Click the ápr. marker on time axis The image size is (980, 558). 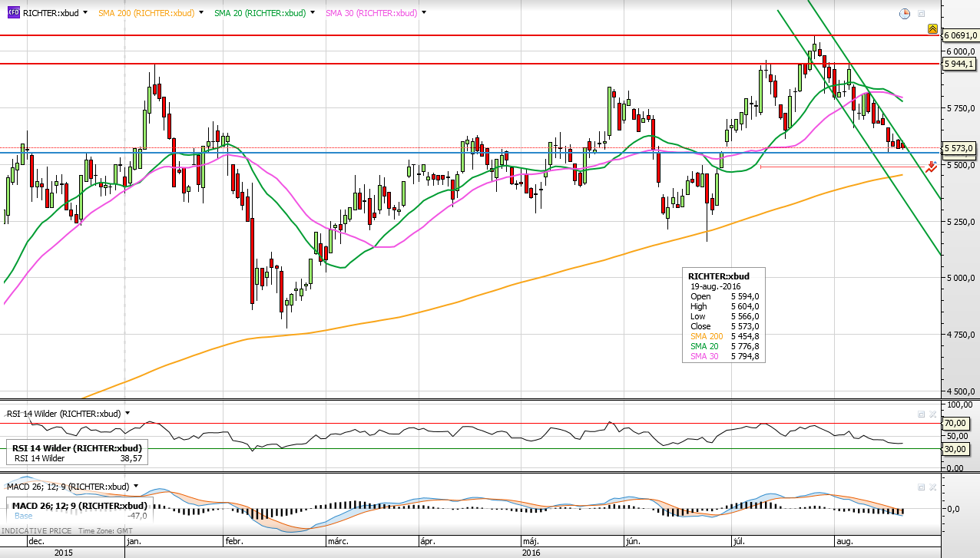click(429, 541)
